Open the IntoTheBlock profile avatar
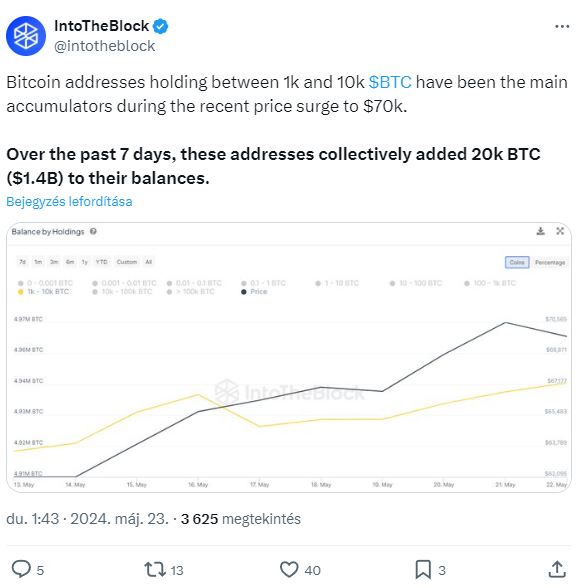Viewport: 577px width, 588px height. tap(26, 36)
